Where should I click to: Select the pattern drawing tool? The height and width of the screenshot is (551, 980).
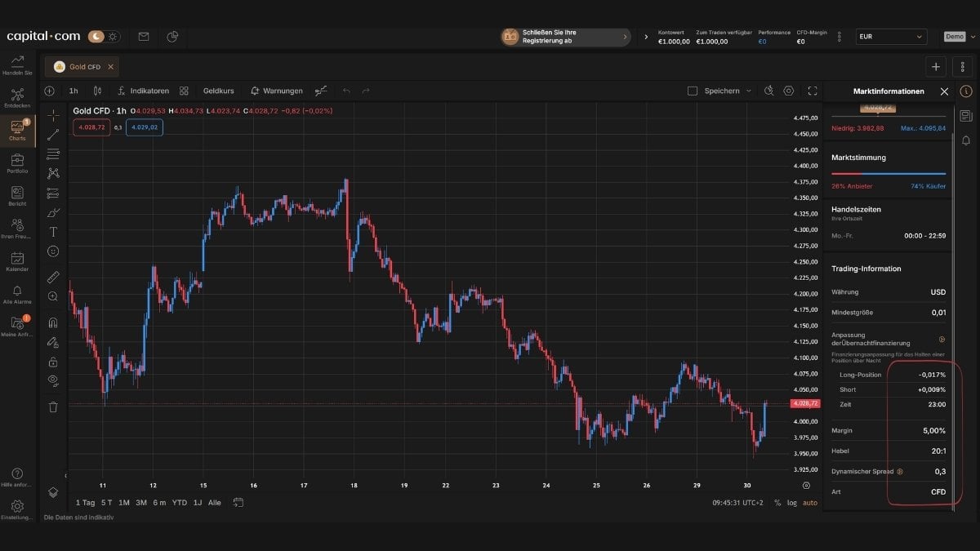(x=53, y=173)
